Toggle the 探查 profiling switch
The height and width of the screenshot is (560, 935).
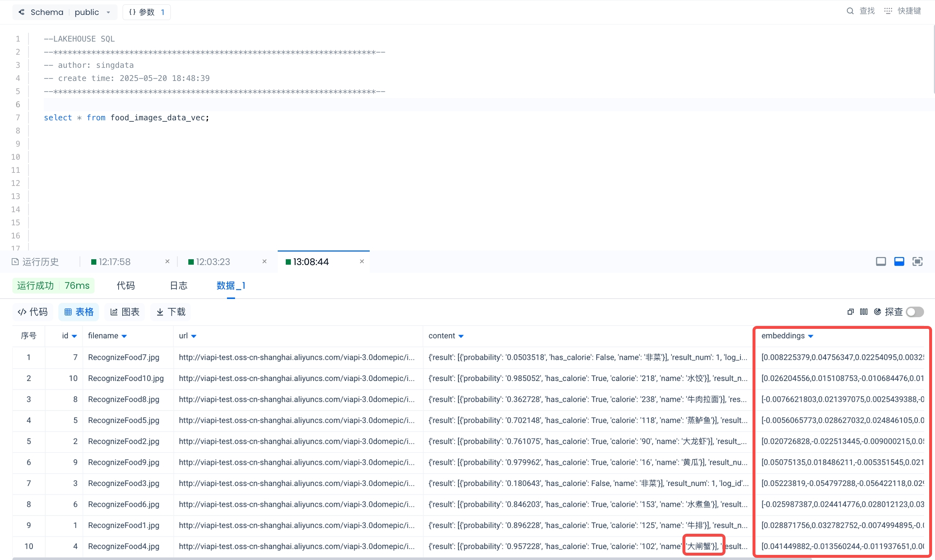click(915, 312)
